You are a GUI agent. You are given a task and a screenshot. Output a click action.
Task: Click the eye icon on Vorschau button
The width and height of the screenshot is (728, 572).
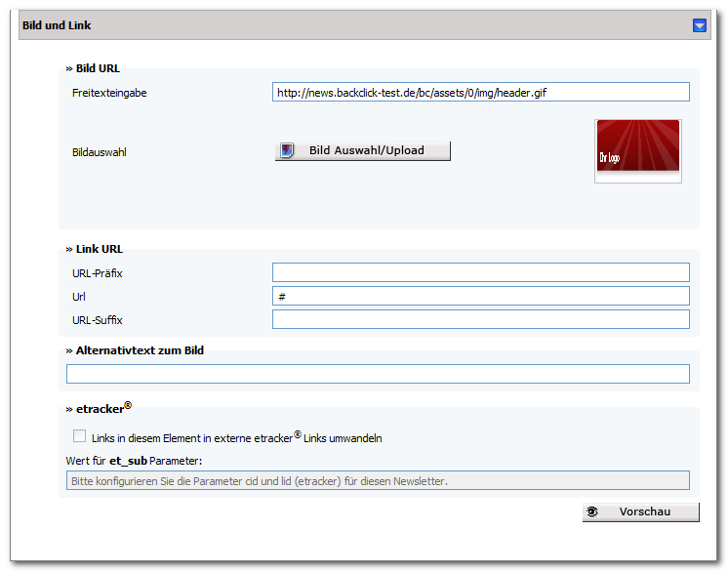592,511
